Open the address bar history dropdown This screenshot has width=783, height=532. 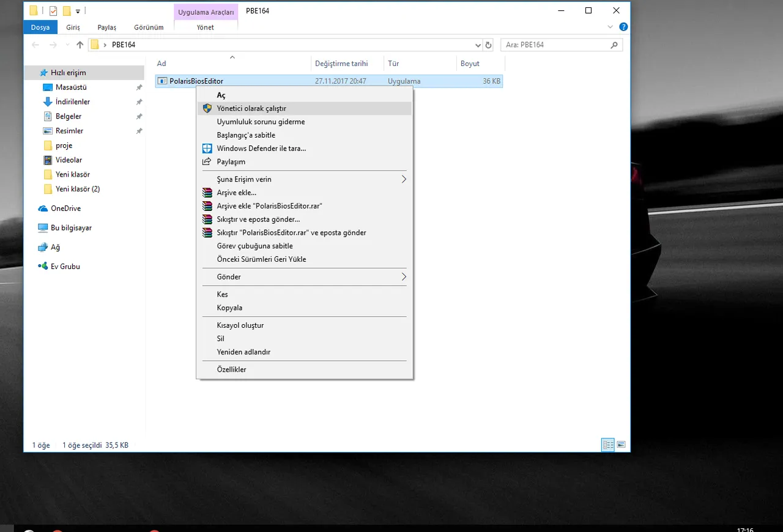(x=478, y=45)
